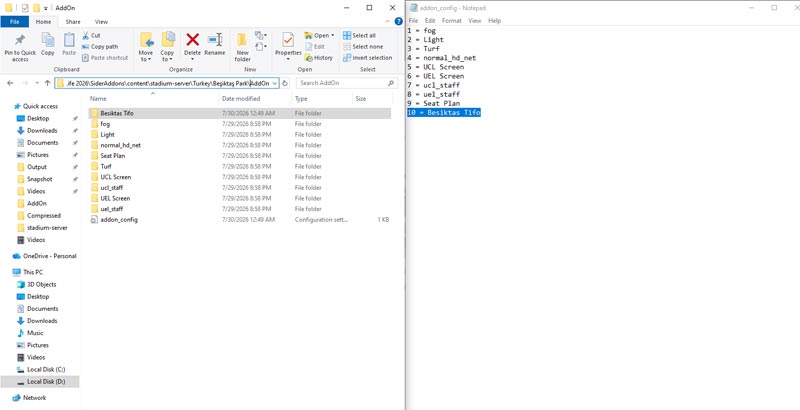Open Quick access in navigation pane

[x=40, y=106]
